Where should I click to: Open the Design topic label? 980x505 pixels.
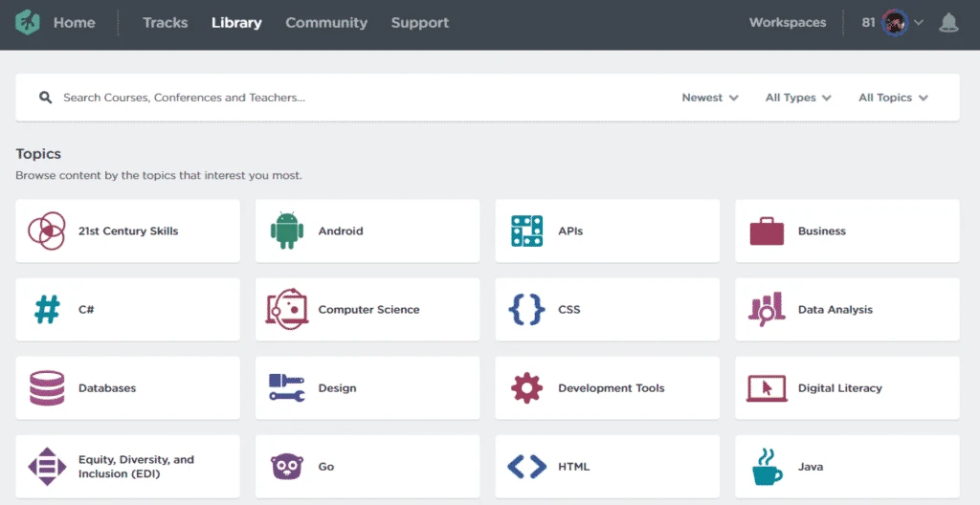[x=337, y=388]
